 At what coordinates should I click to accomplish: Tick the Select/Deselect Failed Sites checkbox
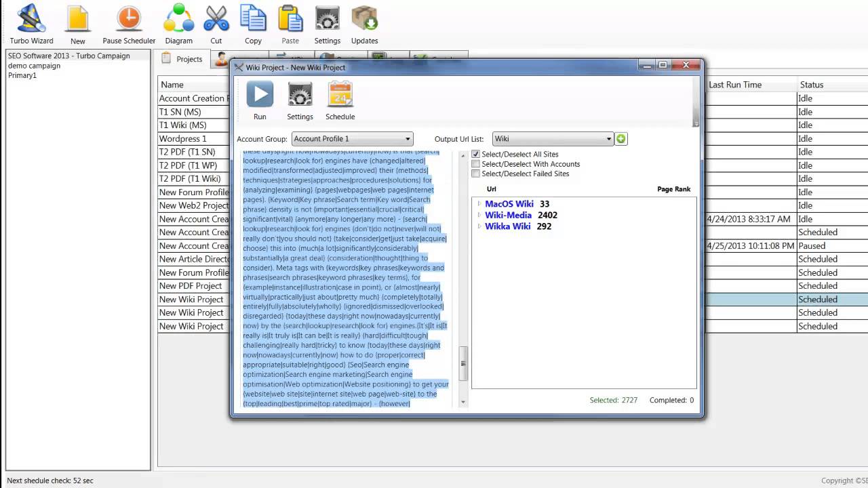coord(476,174)
